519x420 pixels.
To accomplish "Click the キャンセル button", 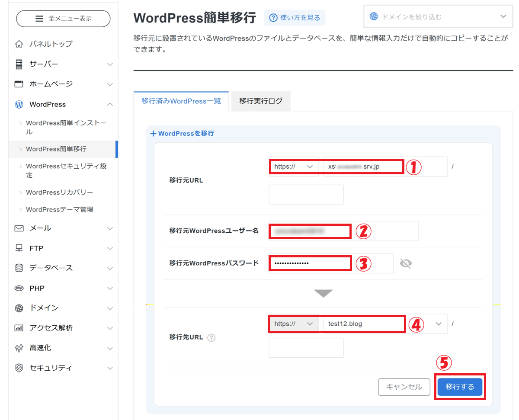I will (404, 387).
